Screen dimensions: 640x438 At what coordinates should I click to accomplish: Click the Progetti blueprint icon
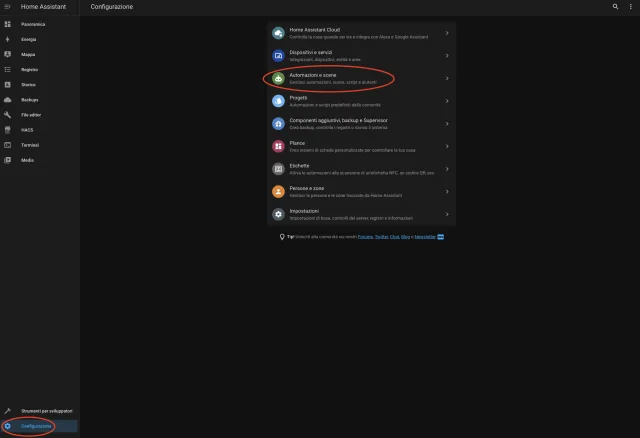point(278,101)
